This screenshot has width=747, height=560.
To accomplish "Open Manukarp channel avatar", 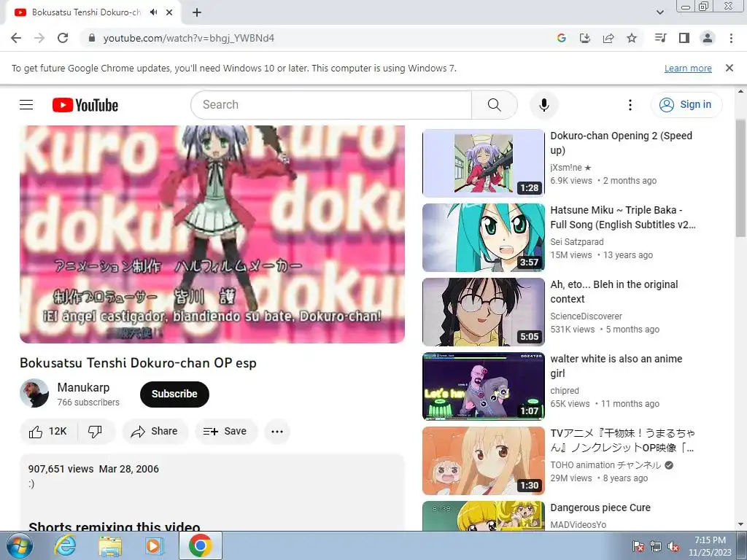I will coord(34,393).
